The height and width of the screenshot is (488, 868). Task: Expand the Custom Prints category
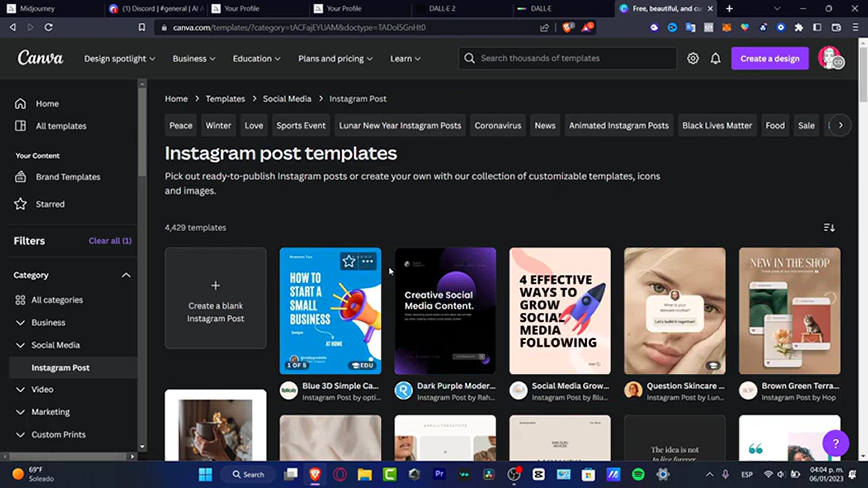point(20,435)
